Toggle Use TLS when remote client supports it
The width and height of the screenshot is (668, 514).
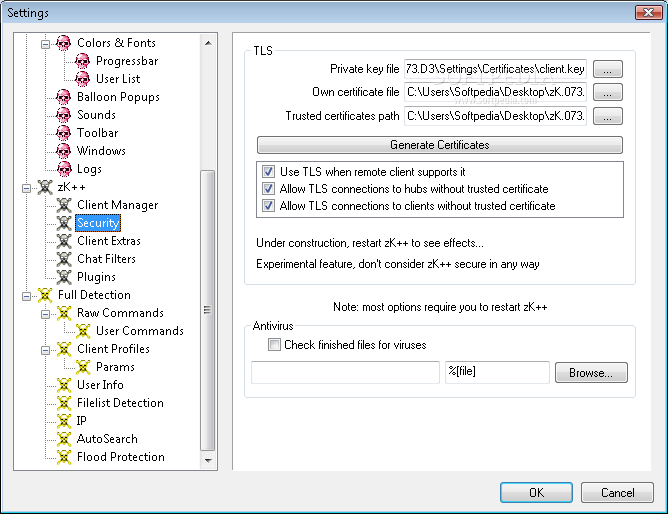click(x=268, y=172)
